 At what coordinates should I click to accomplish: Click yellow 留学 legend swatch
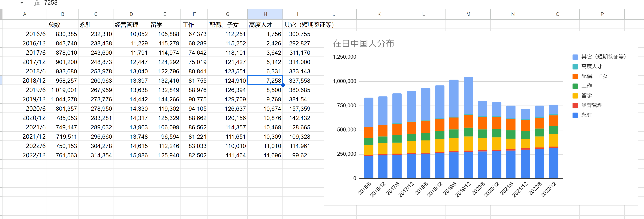pos(575,96)
